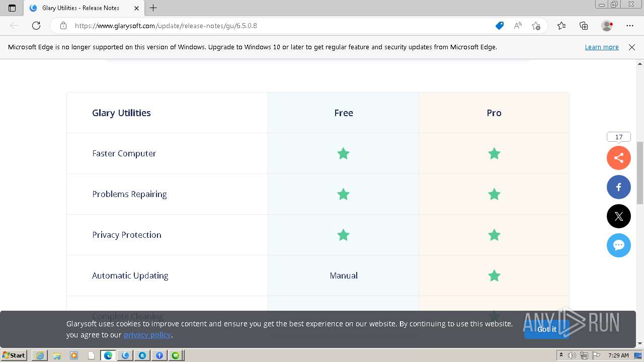
Task: Show hidden system tray icons
Action: point(561,355)
